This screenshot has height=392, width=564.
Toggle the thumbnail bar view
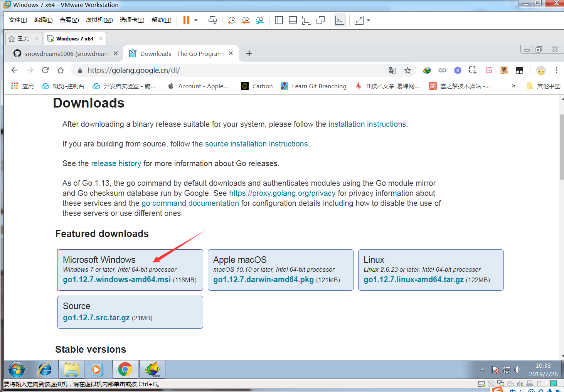(293, 20)
